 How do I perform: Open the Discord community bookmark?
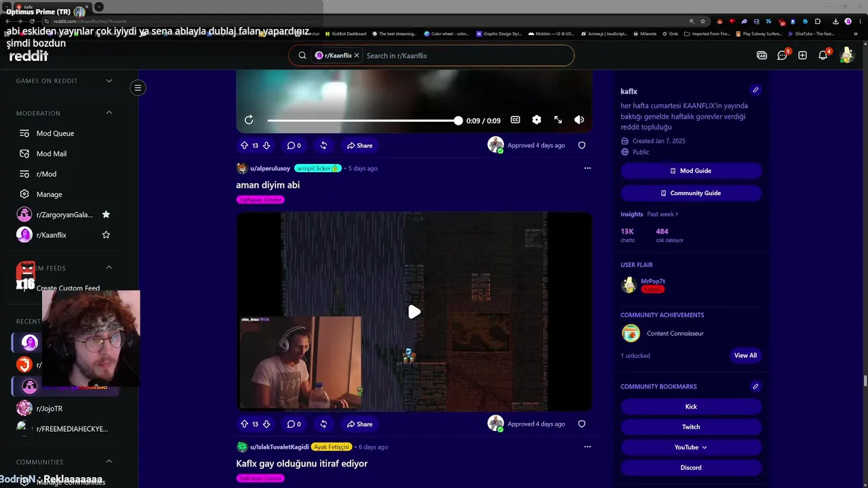point(691,468)
